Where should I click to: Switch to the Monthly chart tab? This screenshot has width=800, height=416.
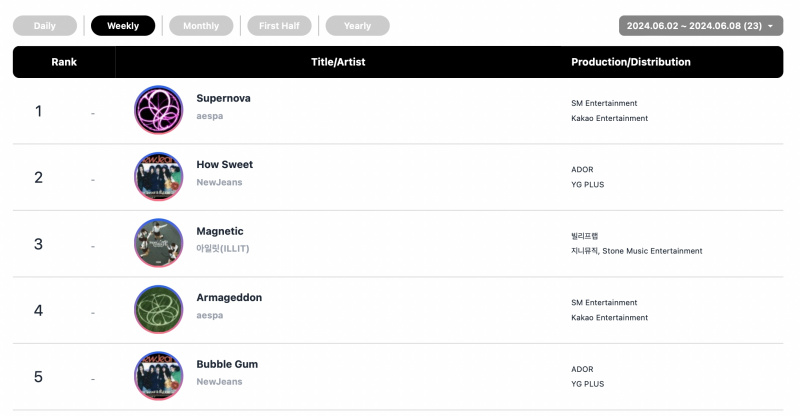tap(201, 26)
